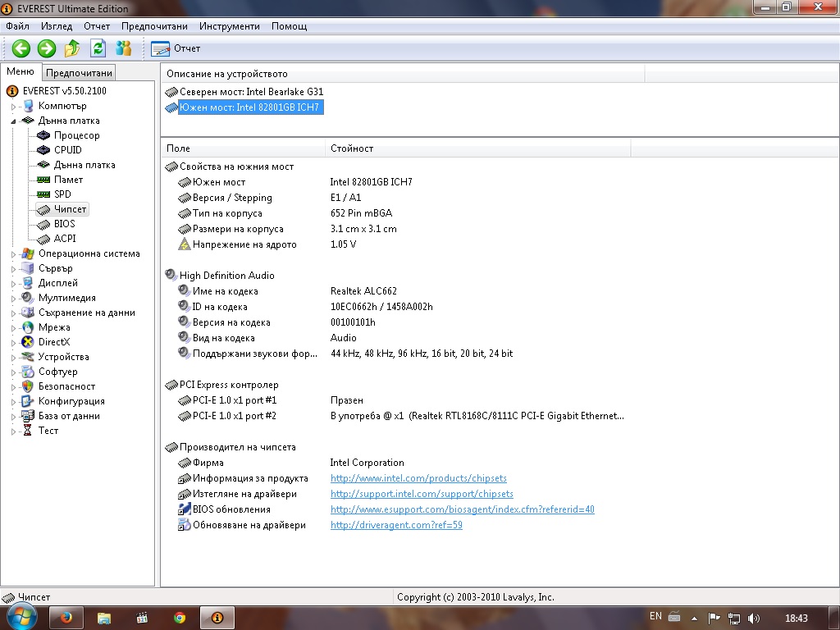This screenshot has height=630, width=840.
Task: Refresh the page with the Refresh icon
Action: pyautogui.click(x=98, y=48)
